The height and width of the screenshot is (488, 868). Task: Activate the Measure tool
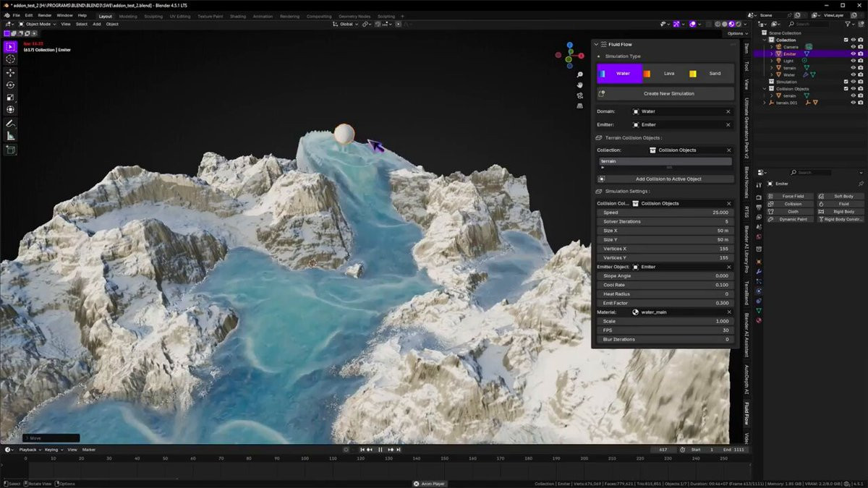point(10,136)
